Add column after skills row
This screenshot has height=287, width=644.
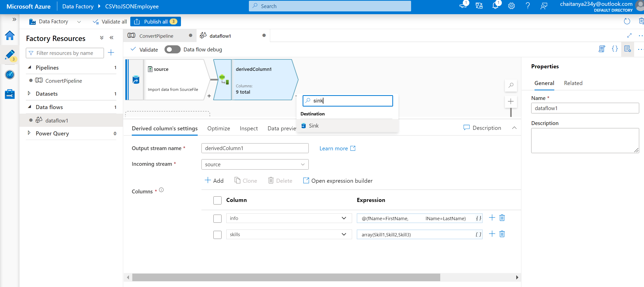tap(492, 234)
